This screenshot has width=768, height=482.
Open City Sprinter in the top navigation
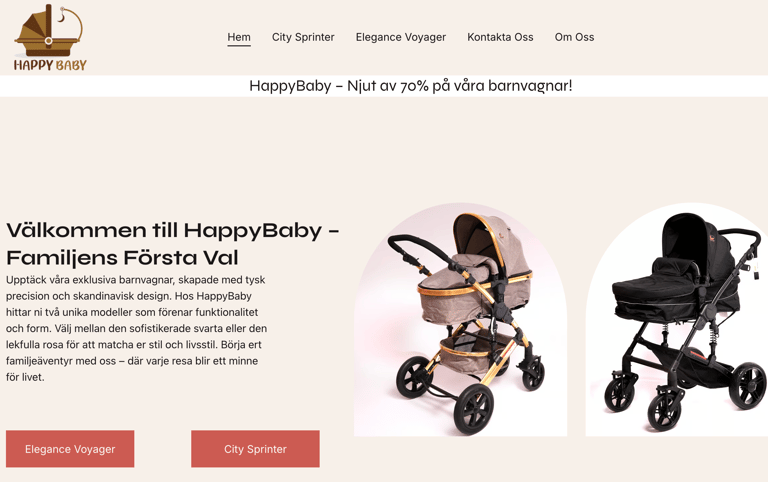tap(303, 37)
